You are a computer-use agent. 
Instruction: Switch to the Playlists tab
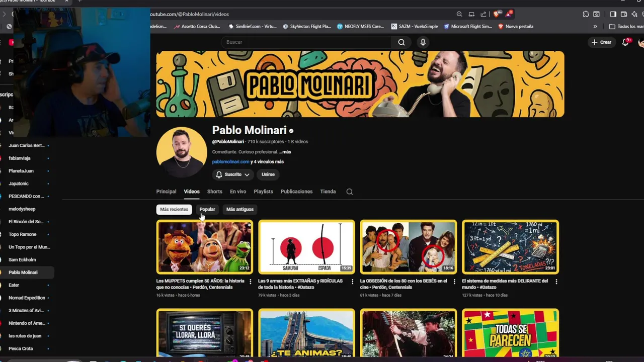(x=263, y=192)
